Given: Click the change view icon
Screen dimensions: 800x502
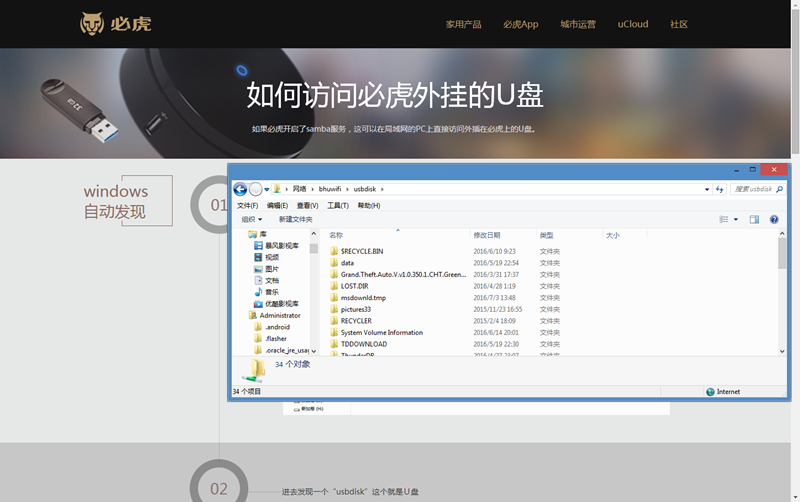Looking at the screenshot, I should (723, 219).
